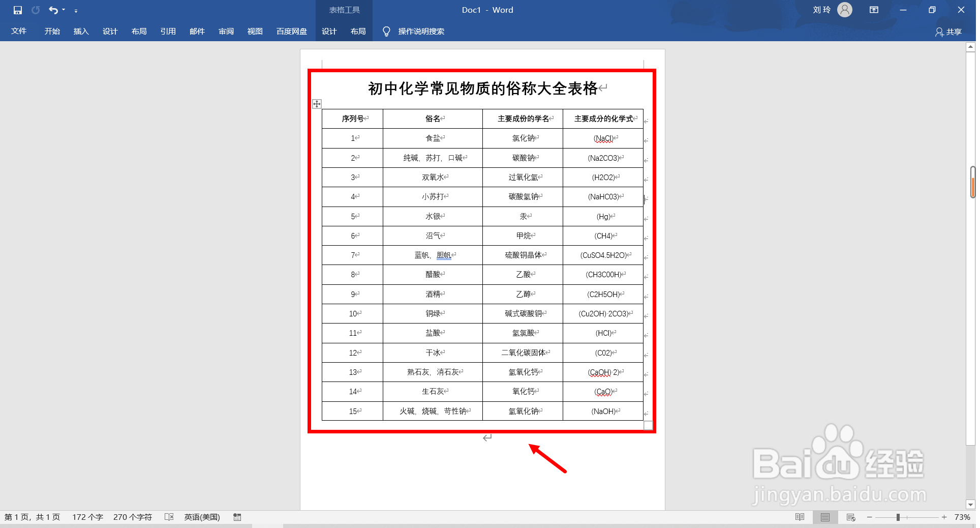Click 百度网盘 in the ribbon
The image size is (980, 528).
pyautogui.click(x=291, y=31)
